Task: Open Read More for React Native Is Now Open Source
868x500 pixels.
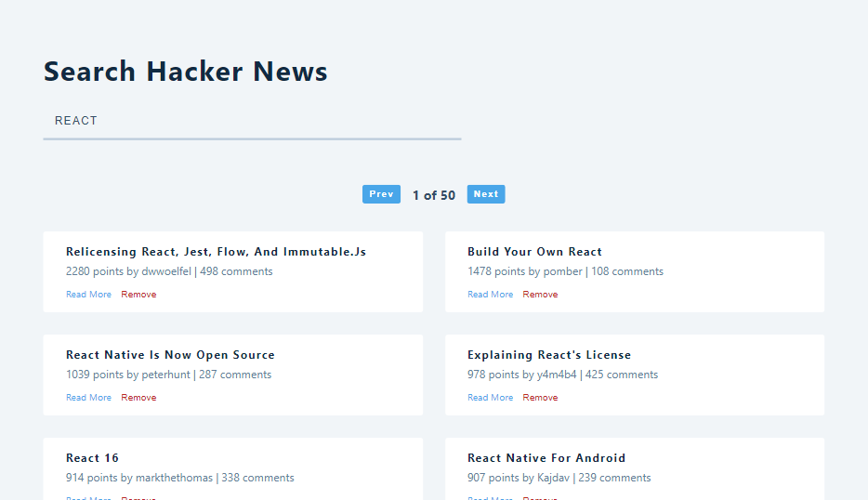Action: pyautogui.click(x=88, y=398)
